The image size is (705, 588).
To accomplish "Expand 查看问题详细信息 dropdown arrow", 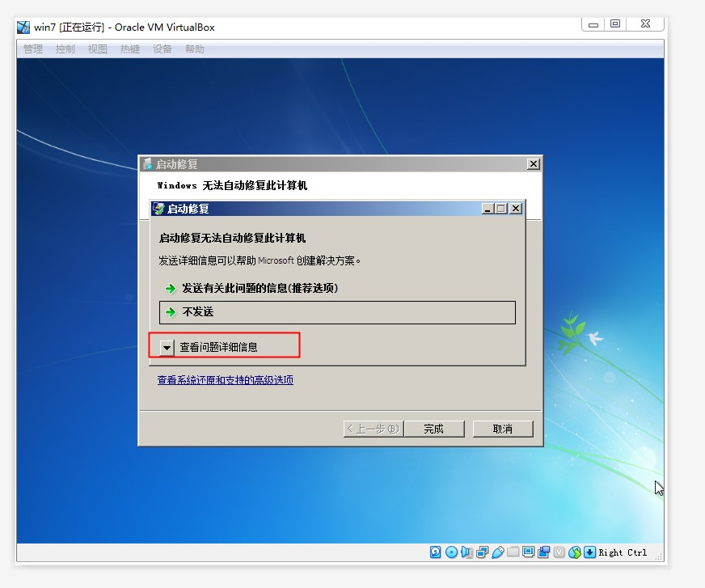I will (x=167, y=347).
